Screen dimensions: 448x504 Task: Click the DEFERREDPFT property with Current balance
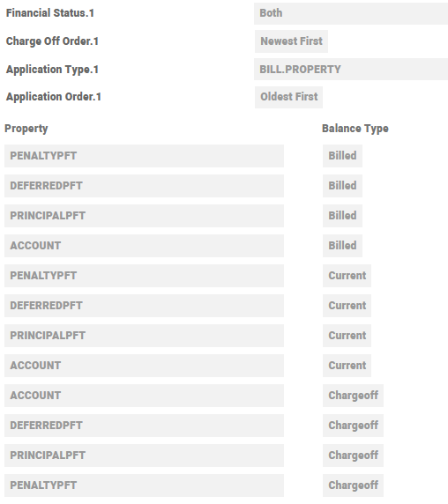pyautogui.click(x=144, y=306)
